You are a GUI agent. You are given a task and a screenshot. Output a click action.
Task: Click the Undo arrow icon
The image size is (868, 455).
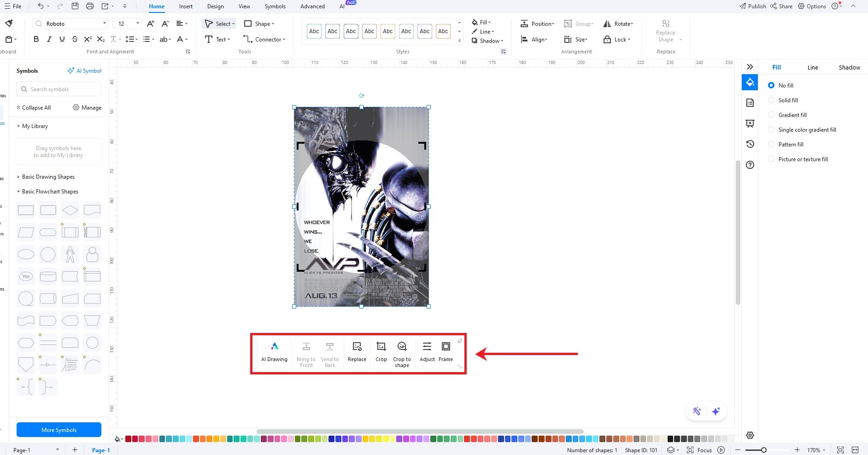41,6
